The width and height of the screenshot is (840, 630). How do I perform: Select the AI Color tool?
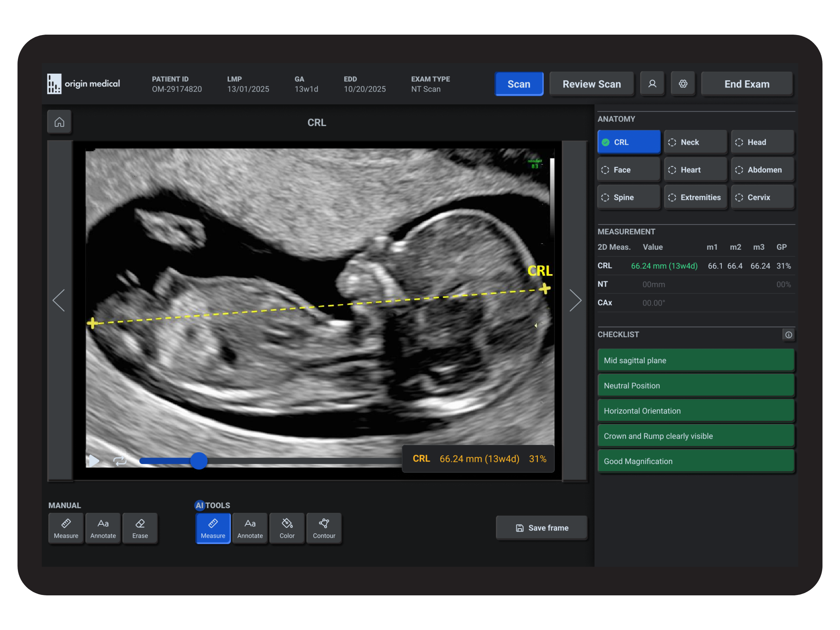coord(287,528)
